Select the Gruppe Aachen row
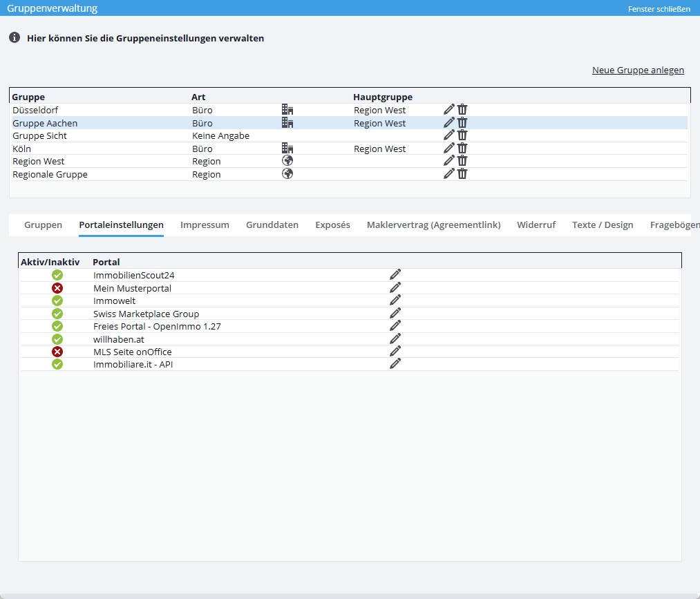This screenshot has width=700, height=599. [350, 123]
